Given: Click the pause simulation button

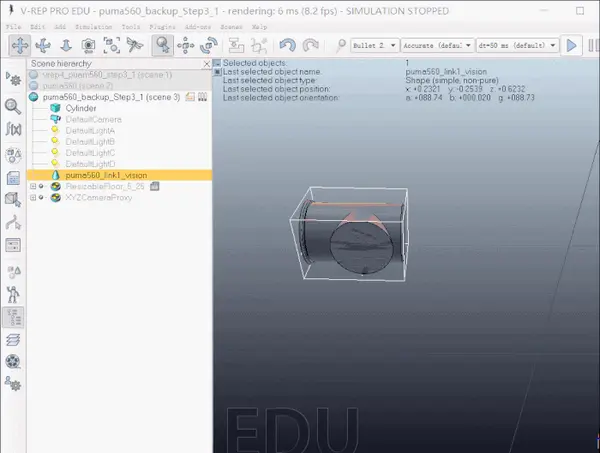Looking at the screenshot, I should click(593, 46).
